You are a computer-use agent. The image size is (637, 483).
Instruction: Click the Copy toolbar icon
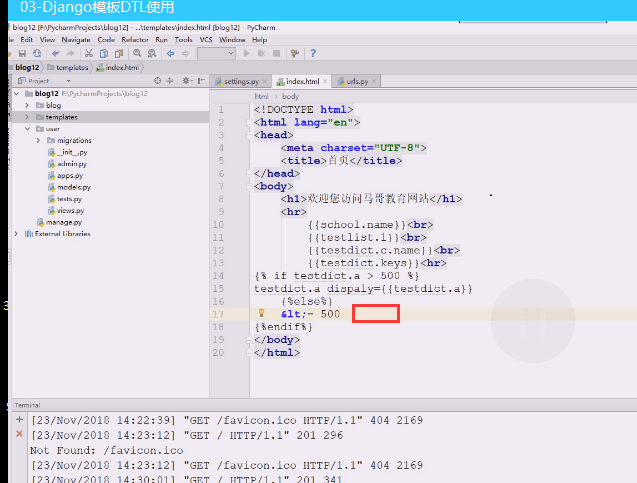pos(104,54)
